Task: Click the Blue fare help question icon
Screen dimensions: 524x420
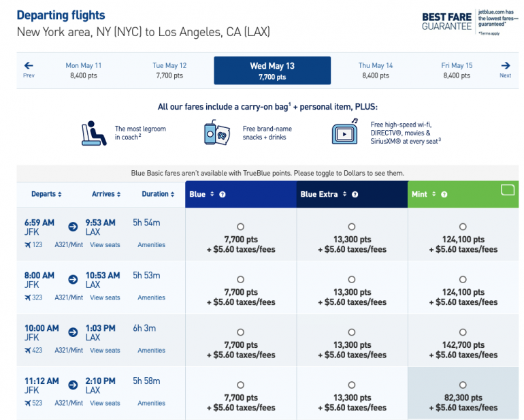Action: (223, 195)
